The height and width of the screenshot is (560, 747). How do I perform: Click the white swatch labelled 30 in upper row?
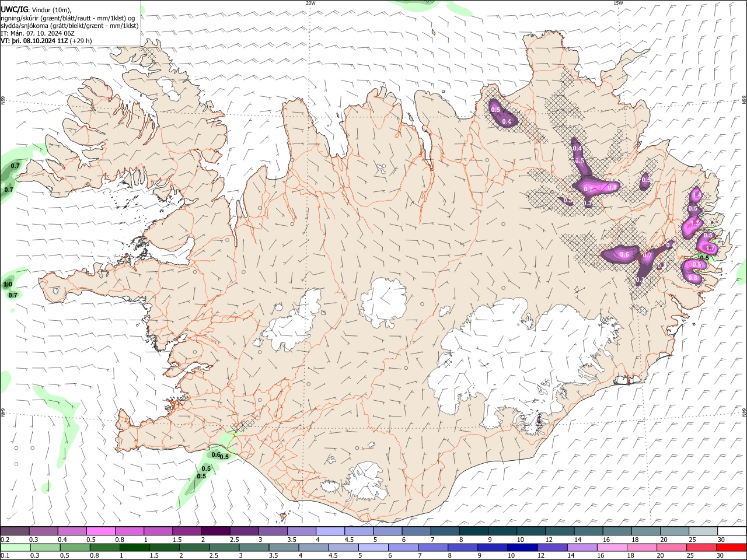pos(732,531)
